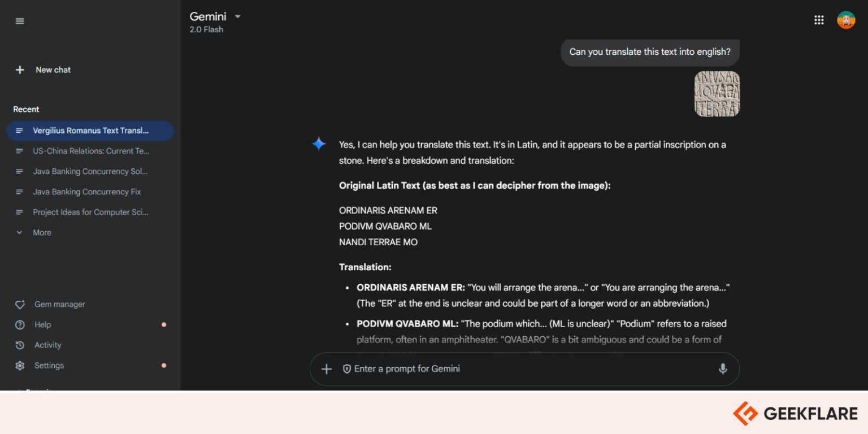Click the Gemini prompt input field
Screen dimensions: 868x434
coord(509,368)
